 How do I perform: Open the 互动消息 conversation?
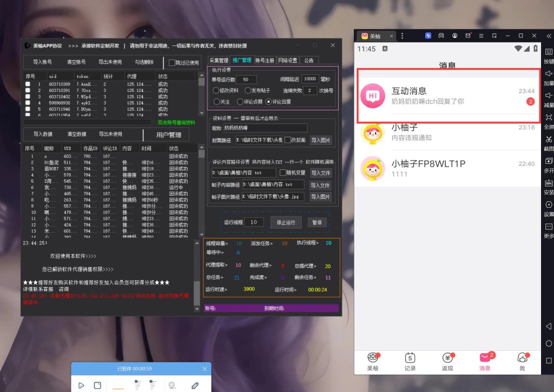447,96
